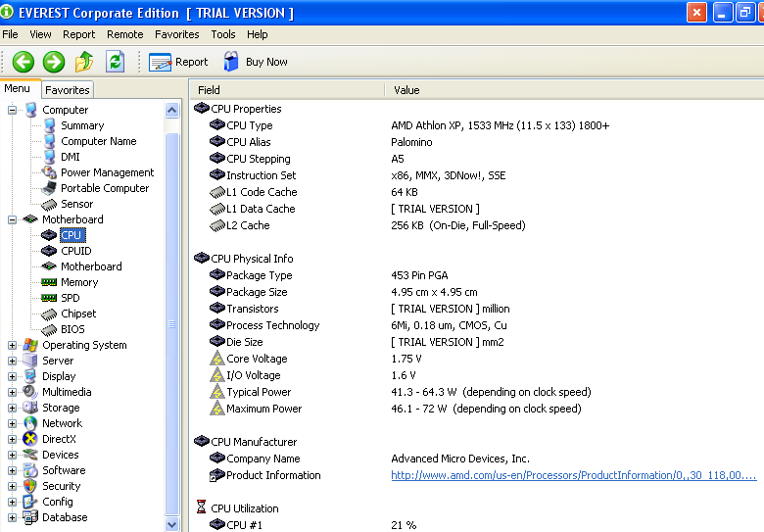Screen dimensions: 764x532
Task: Select the Process Technology row
Action: (x=478, y=325)
